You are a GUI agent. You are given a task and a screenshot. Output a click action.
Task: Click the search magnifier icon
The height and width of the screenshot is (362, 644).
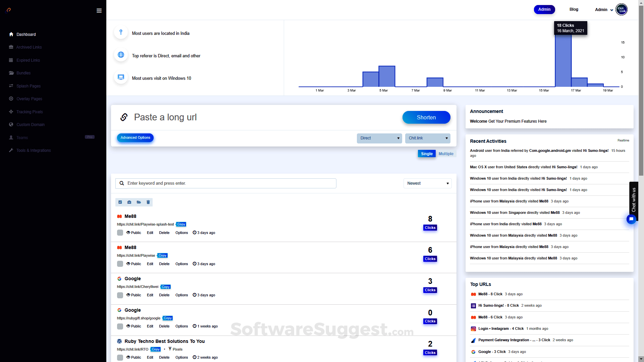pyautogui.click(x=122, y=183)
